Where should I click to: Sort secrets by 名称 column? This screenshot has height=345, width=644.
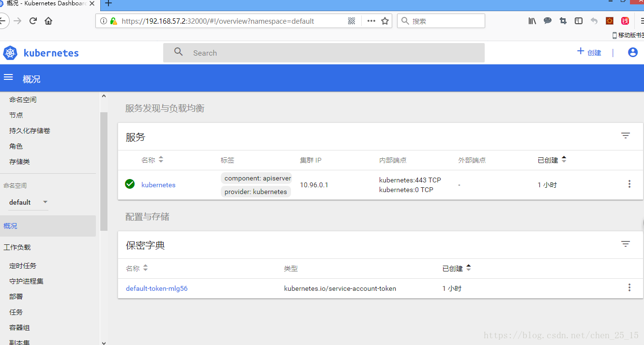point(137,268)
